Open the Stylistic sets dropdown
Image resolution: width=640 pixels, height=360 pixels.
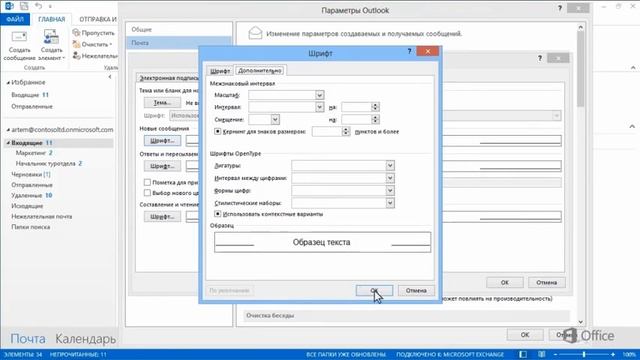click(x=390, y=203)
